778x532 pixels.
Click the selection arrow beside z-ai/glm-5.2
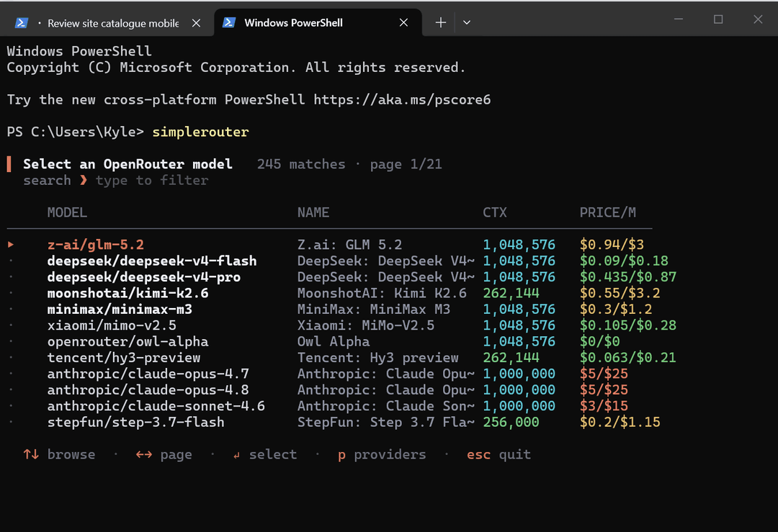pyautogui.click(x=11, y=245)
